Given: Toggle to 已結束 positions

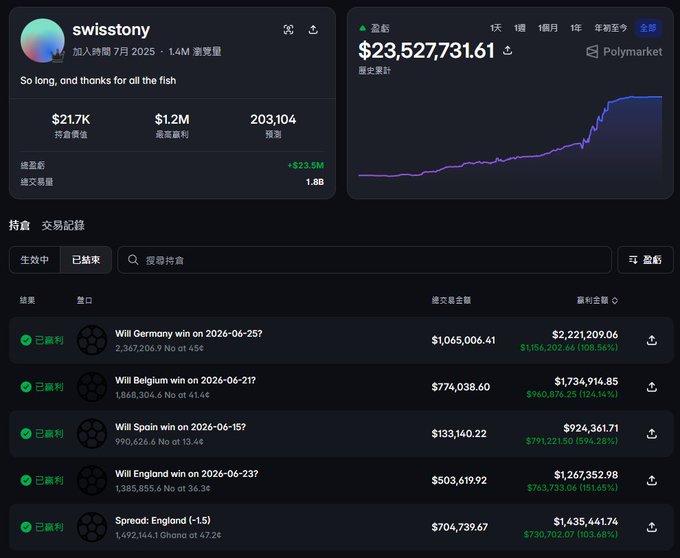Looking at the screenshot, I should coord(86,260).
